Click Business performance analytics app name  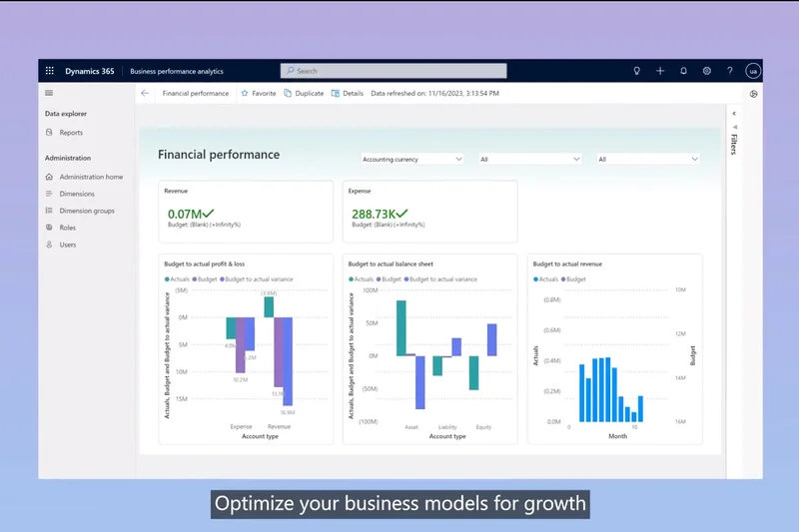[177, 71]
